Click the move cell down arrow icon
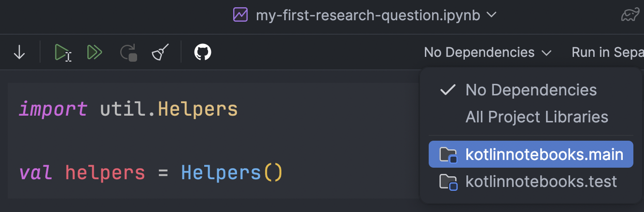Image resolution: width=644 pixels, height=212 pixels. point(19,52)
